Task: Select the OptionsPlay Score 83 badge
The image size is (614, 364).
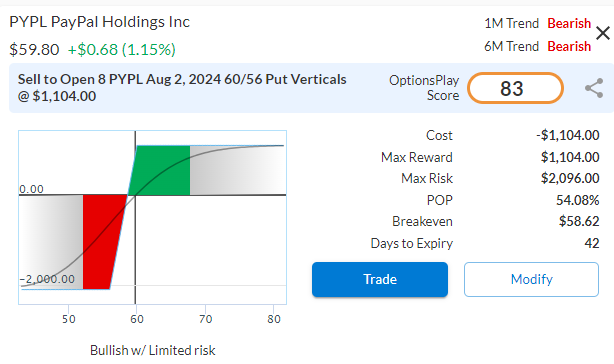Action: (x=515, y=88)
